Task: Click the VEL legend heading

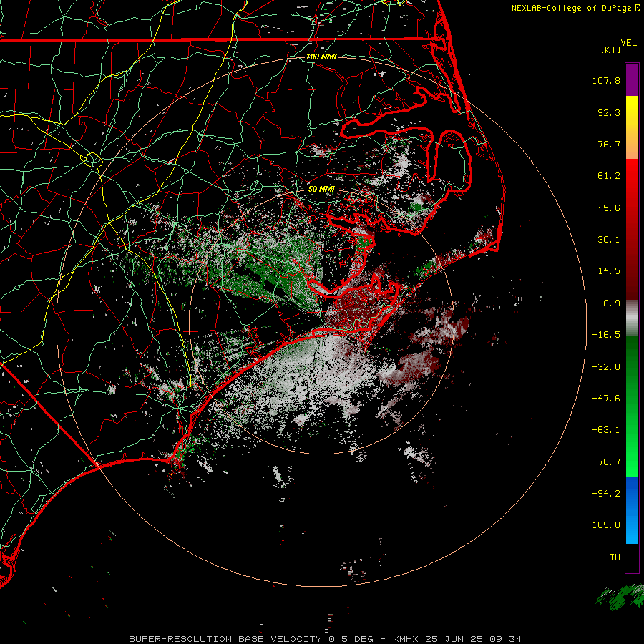Action: tap(628, 43)
